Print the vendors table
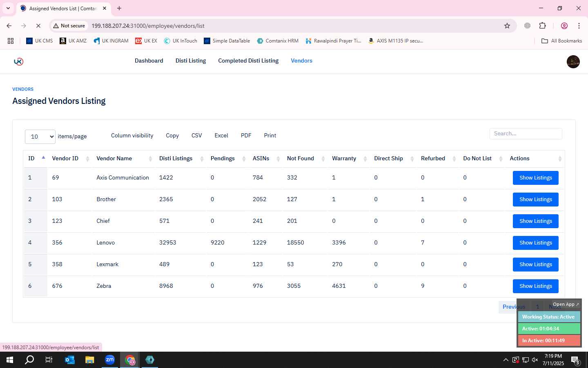The height and width of the screenshot is (368, 588). [270, 135]
